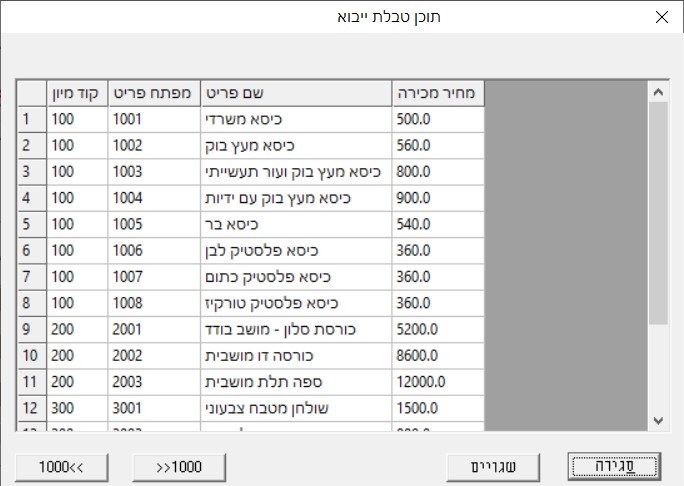Image resolution: width=684 pixels, height=486 pixels.
Task: Select the קוד מיון column header
Action: (77, 93)
